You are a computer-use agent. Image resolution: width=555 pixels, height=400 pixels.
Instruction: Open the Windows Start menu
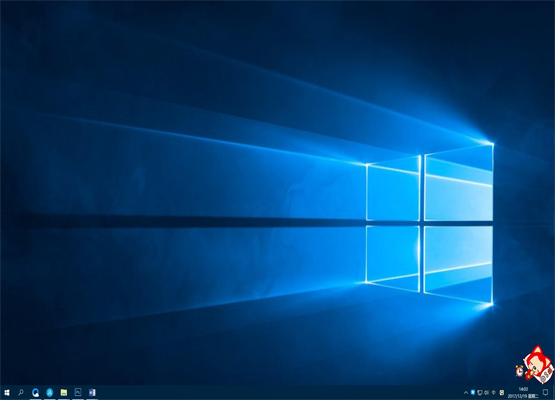[7, 393]
